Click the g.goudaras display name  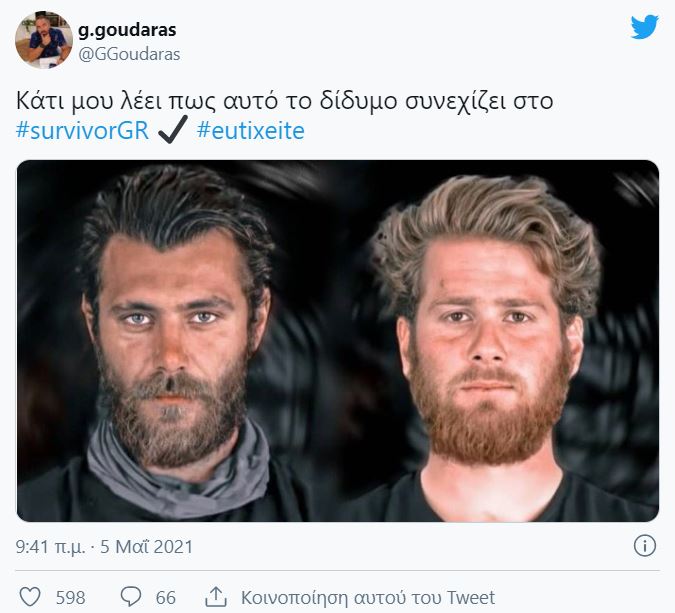tap(127, 30)
